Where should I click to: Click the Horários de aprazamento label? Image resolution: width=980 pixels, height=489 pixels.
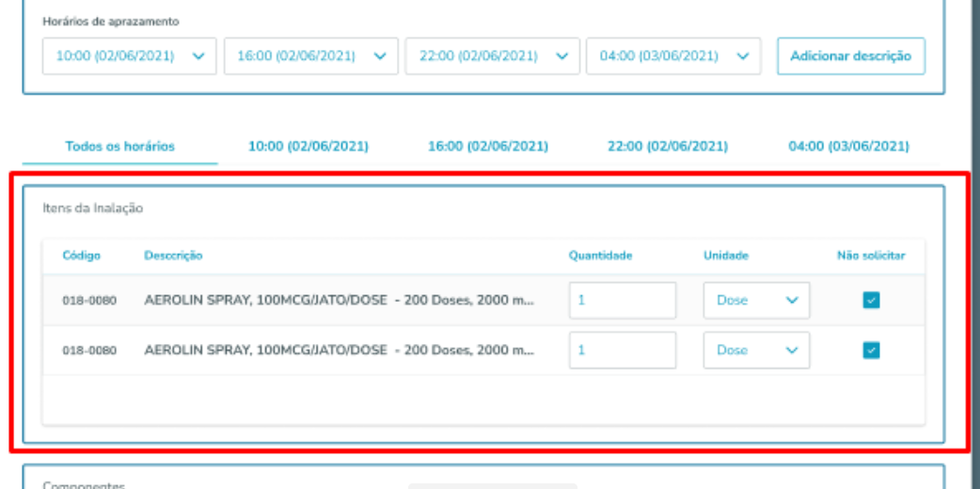(x=111, y=22)
